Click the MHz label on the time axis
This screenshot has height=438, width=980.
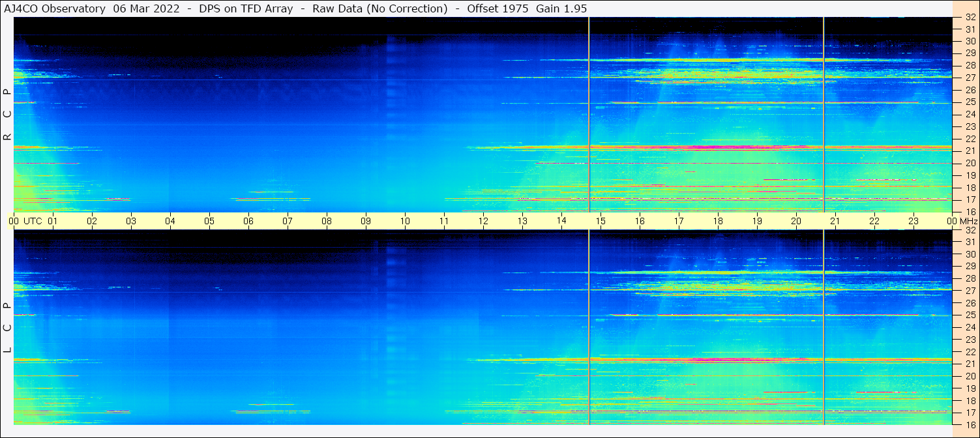click(x=969, y=221)
